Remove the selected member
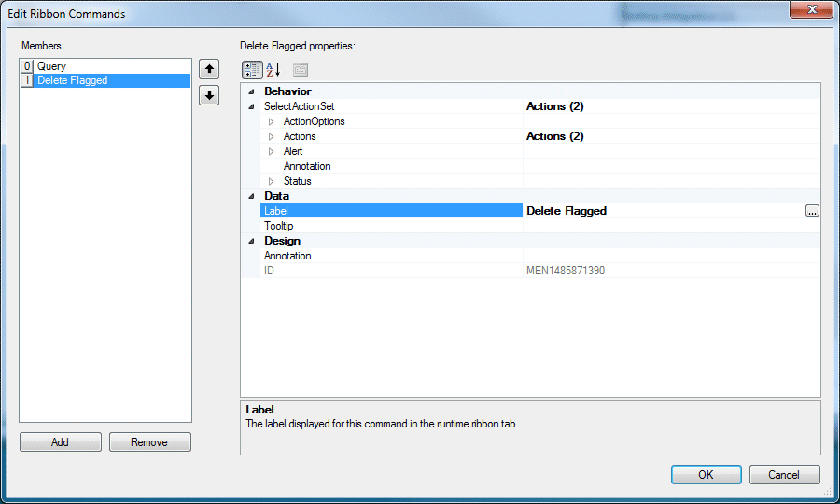 click(x=149, y=441)
